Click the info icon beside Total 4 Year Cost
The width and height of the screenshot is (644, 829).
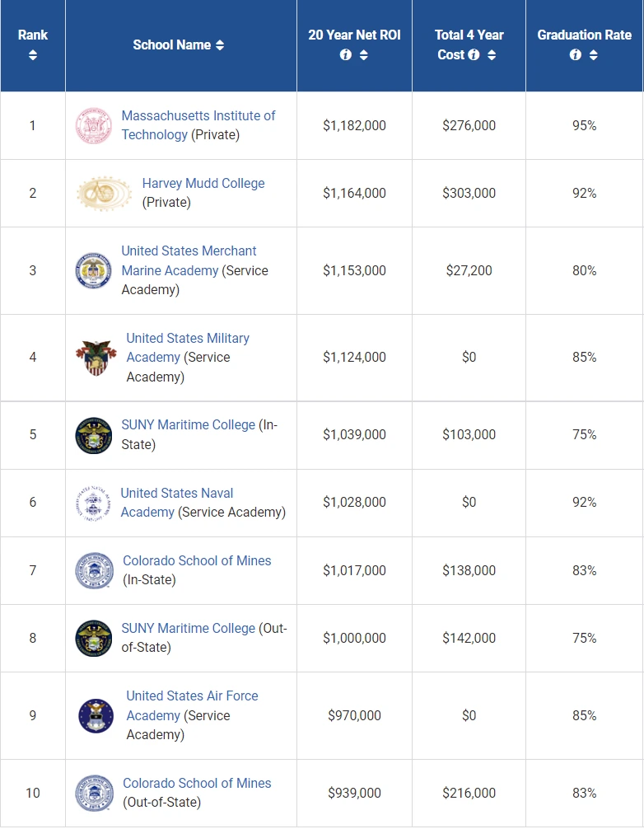[x=474, y=55]
